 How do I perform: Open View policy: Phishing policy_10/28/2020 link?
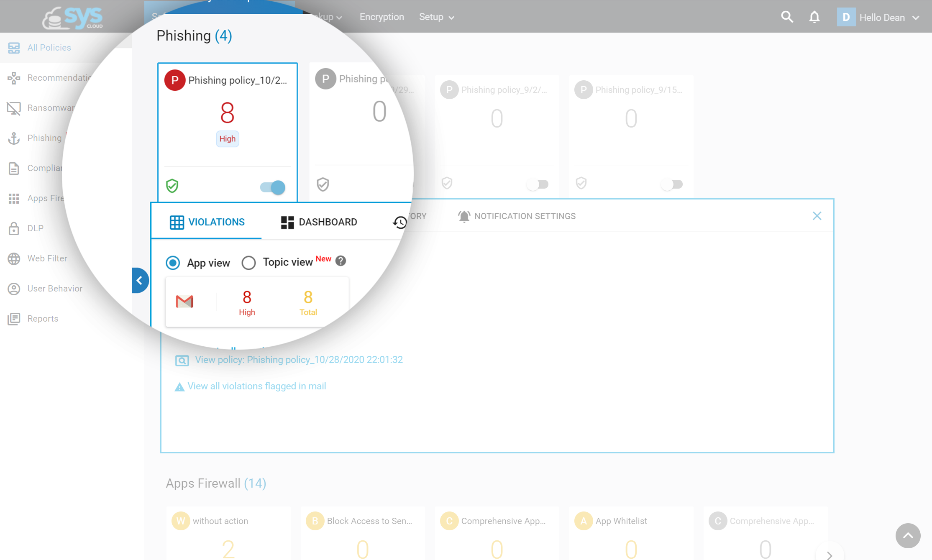click(x=298, y=360)
